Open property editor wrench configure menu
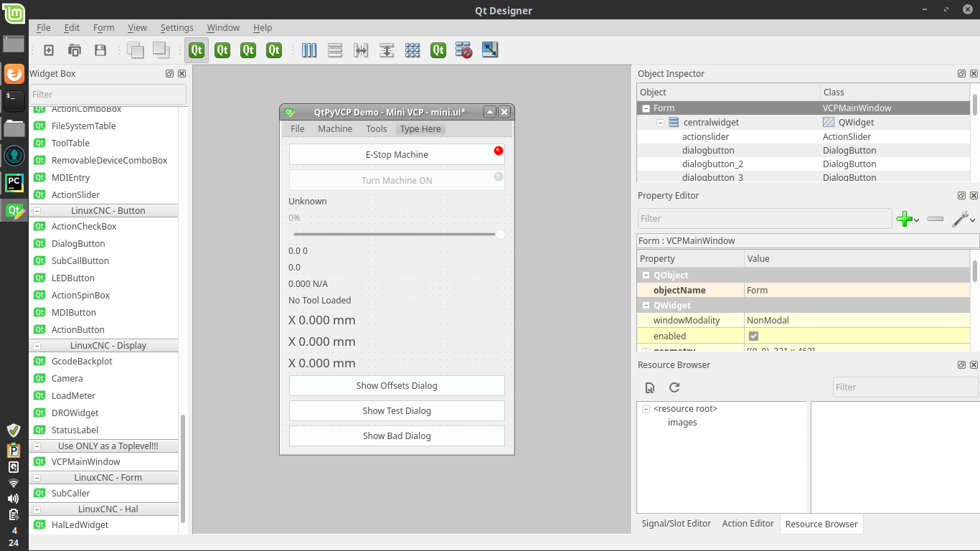The width and height of the screenshot is (980, 551). tap(963, 219)
